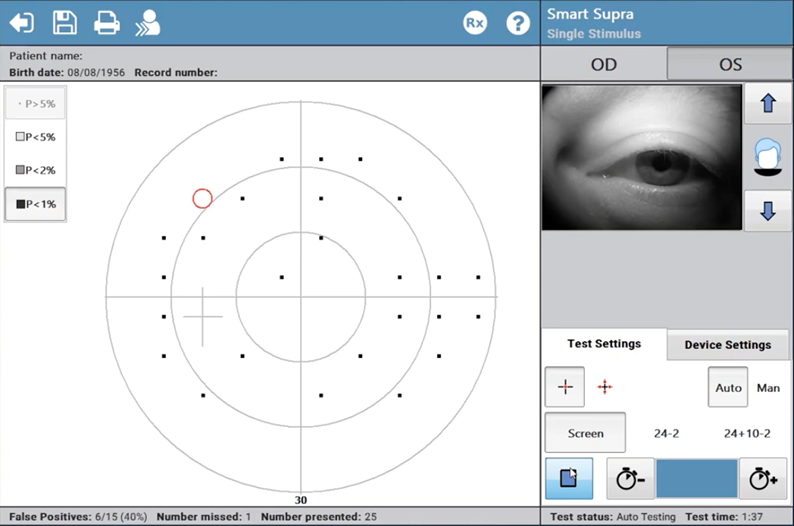Click the back/exit arrow icon
This screenshot has height=526, width=794.
(x=22, y=22)
